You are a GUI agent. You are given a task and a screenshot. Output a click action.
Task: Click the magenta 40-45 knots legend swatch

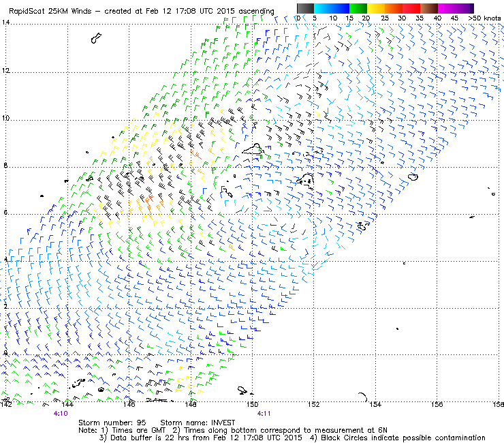[447, 8]
